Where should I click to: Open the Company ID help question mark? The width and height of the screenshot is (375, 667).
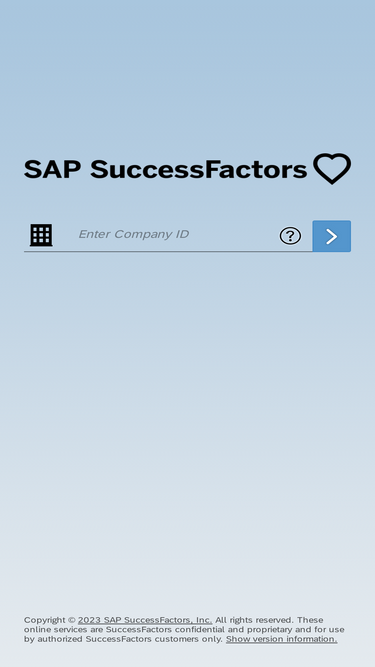click(290, 236)
